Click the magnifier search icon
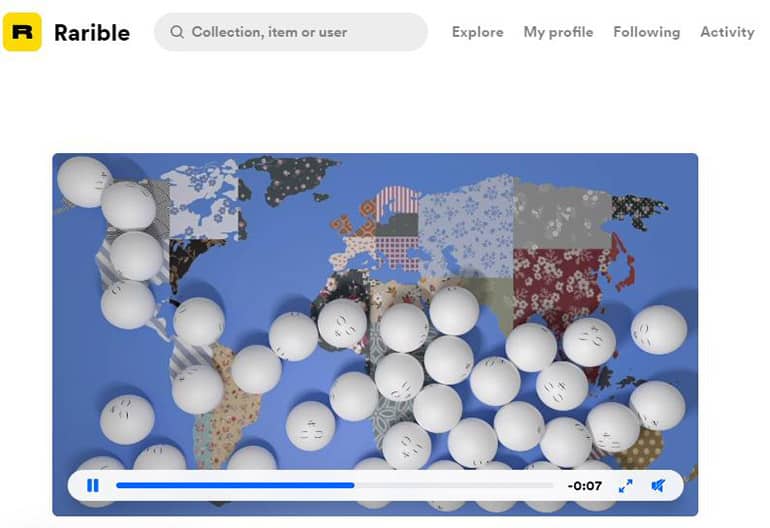This screenshot has width=770, height=528. pos(177,32)
